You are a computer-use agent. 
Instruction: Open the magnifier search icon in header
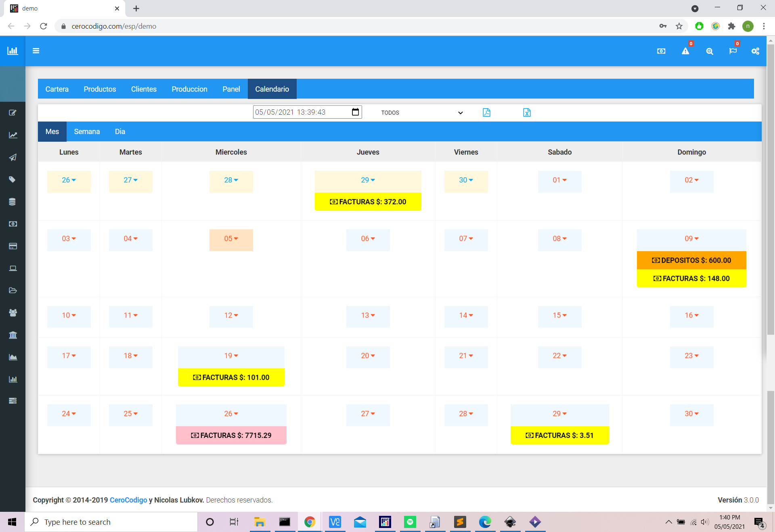point(710,51)
